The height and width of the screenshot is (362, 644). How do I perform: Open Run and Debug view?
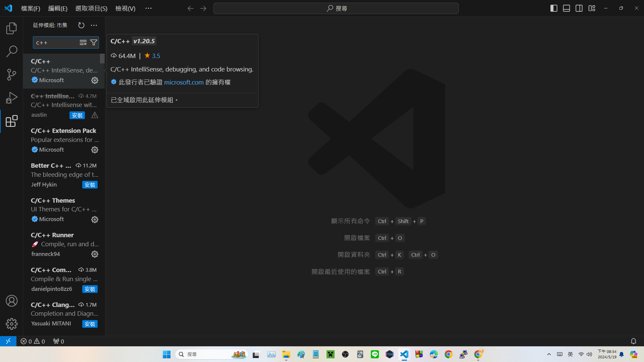point(11,98)
